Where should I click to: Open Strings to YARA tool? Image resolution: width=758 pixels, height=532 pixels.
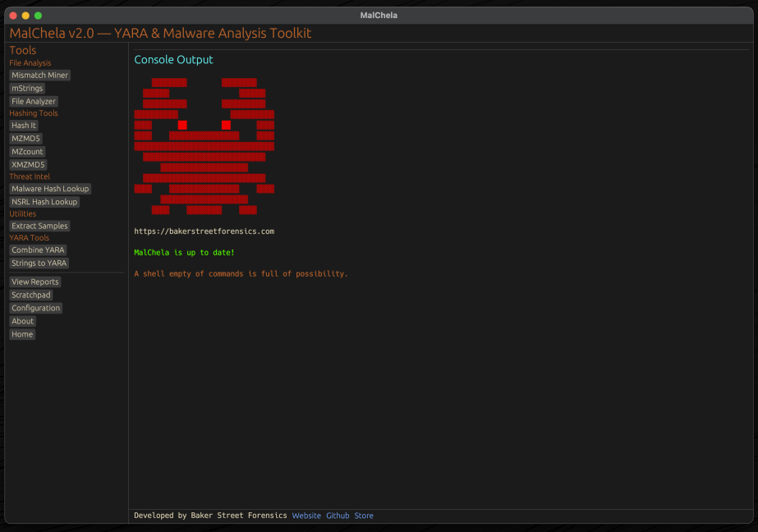pyautogui.click(x=39, y=264)
